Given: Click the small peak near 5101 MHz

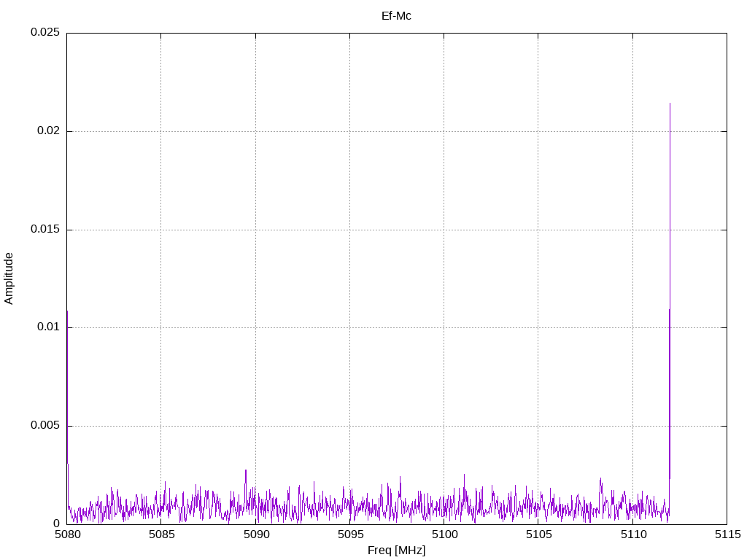Looking at the screenshot, I should click(x=464, y=488).
